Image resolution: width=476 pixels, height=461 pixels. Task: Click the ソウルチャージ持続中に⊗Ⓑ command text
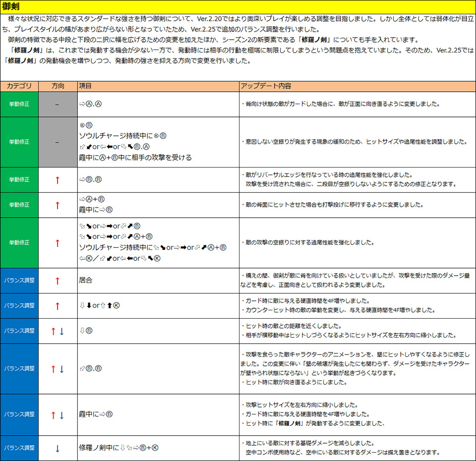click(122, 135)
